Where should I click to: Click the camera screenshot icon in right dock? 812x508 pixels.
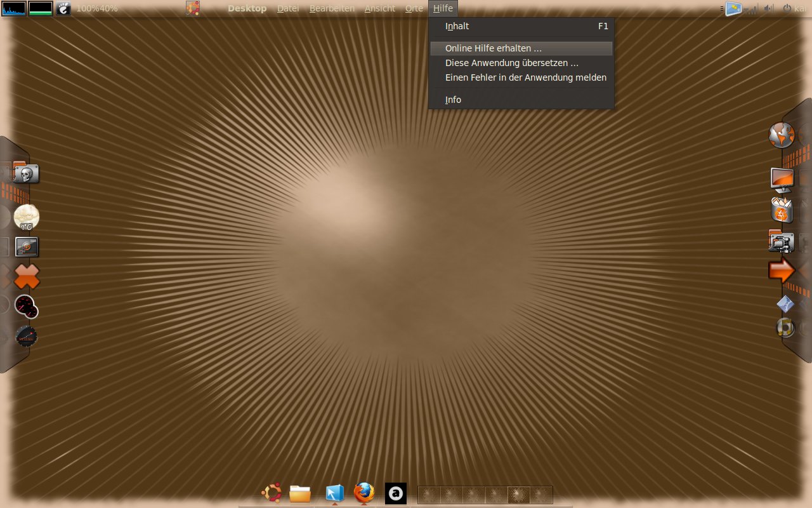click(x=782, y=241)
